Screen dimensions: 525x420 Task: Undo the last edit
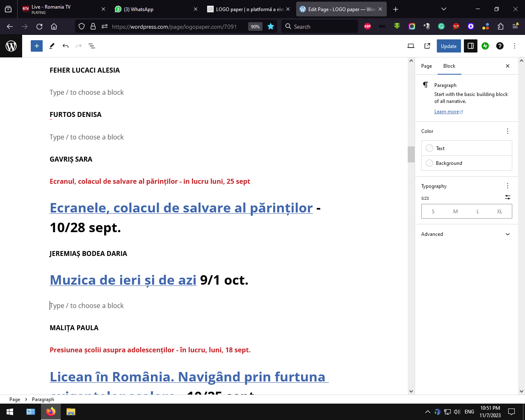65,46
